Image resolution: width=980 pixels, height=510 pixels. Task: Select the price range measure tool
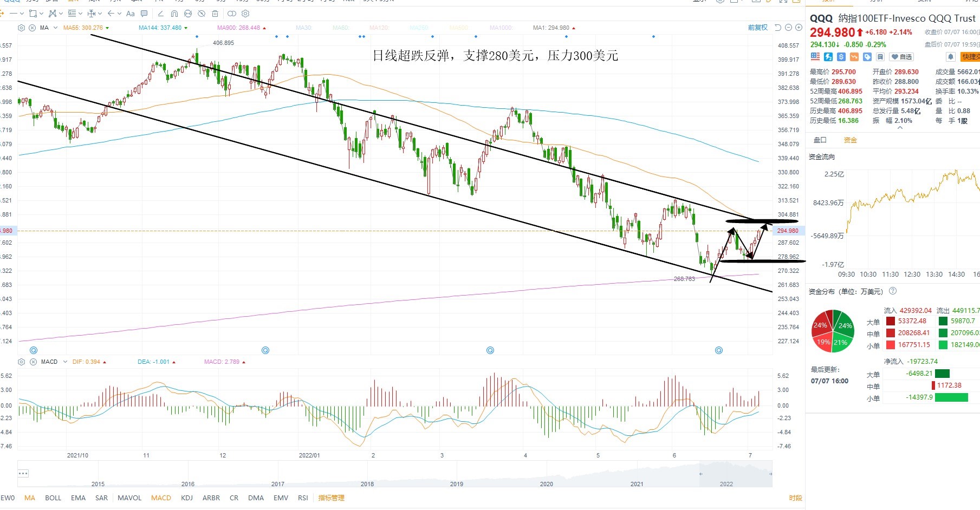click(92, 13)
